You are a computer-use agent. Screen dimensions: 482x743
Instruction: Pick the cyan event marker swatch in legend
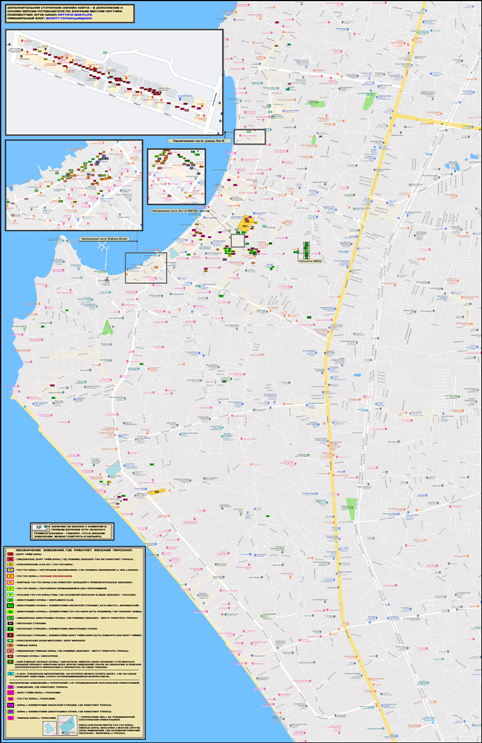10,674
